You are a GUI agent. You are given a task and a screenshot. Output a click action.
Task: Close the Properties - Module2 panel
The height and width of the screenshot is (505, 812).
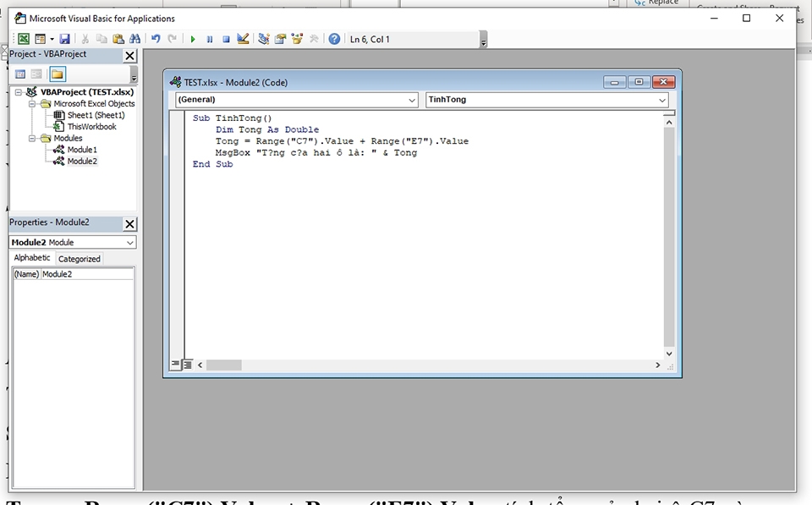click(130, 224)
